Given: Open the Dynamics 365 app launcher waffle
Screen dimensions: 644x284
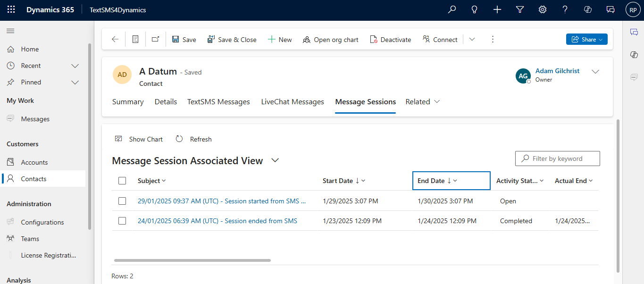Looking at the screenshot, I should pos(11,9).
